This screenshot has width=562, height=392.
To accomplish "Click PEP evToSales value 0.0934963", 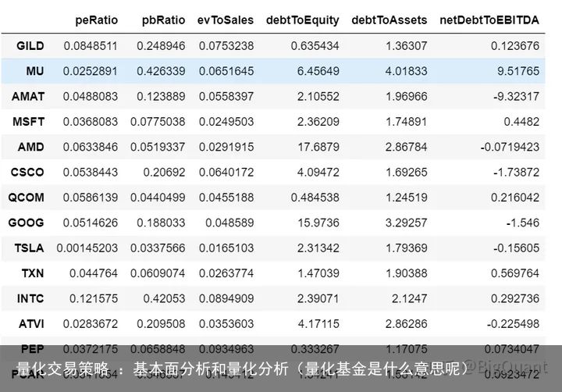I will (226, 349).
